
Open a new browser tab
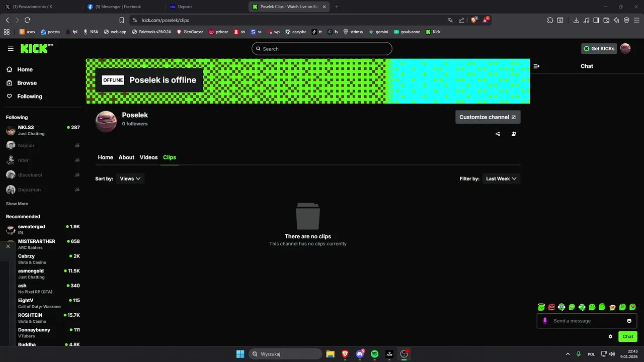click(337, 7)
